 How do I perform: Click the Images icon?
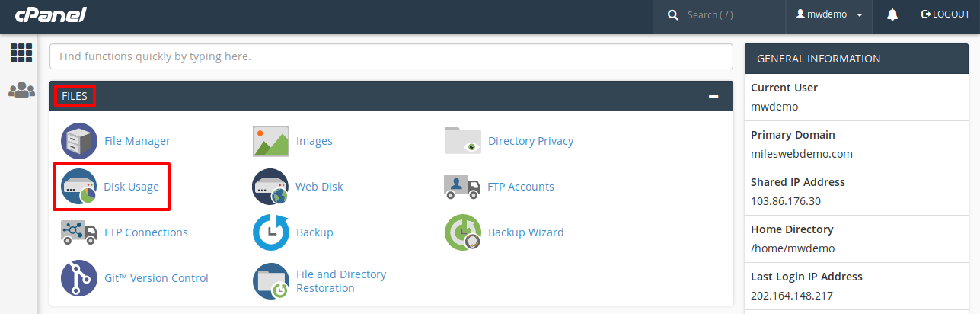coord(271,141)
